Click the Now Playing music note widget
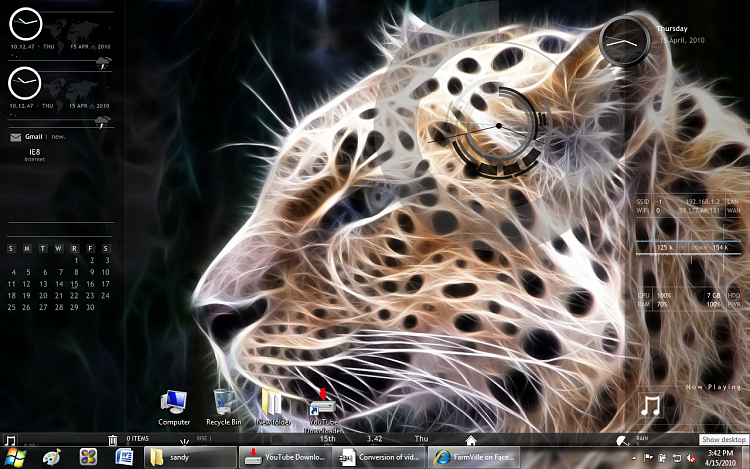The image size is (750, 469). [651, 406]
